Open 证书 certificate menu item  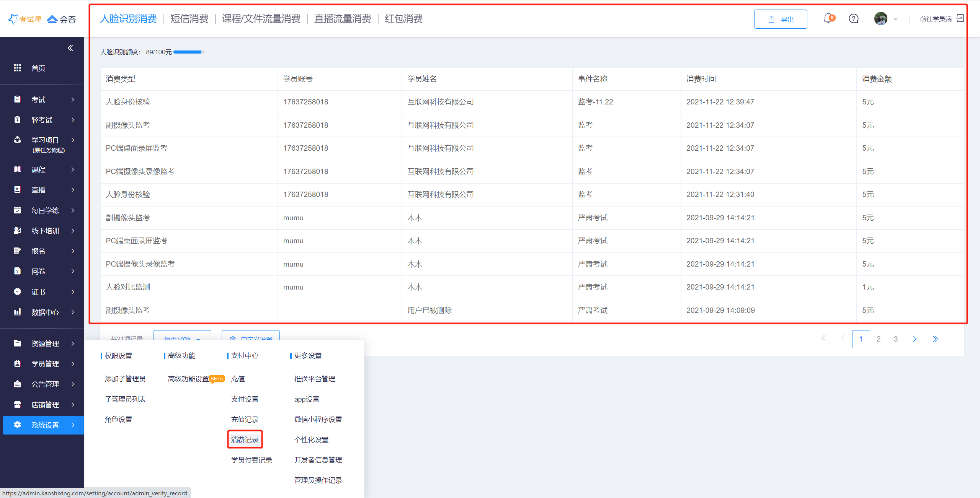38,292
